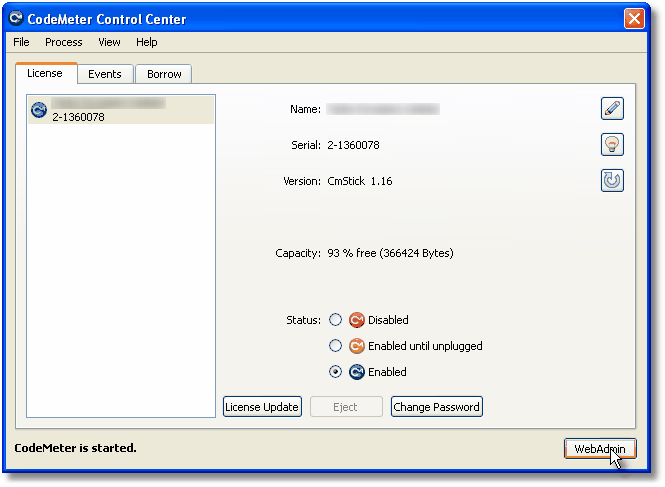Select the Enabled radio button
The width and height of the screenshot is (665, 487).
(x=335, y=372)
